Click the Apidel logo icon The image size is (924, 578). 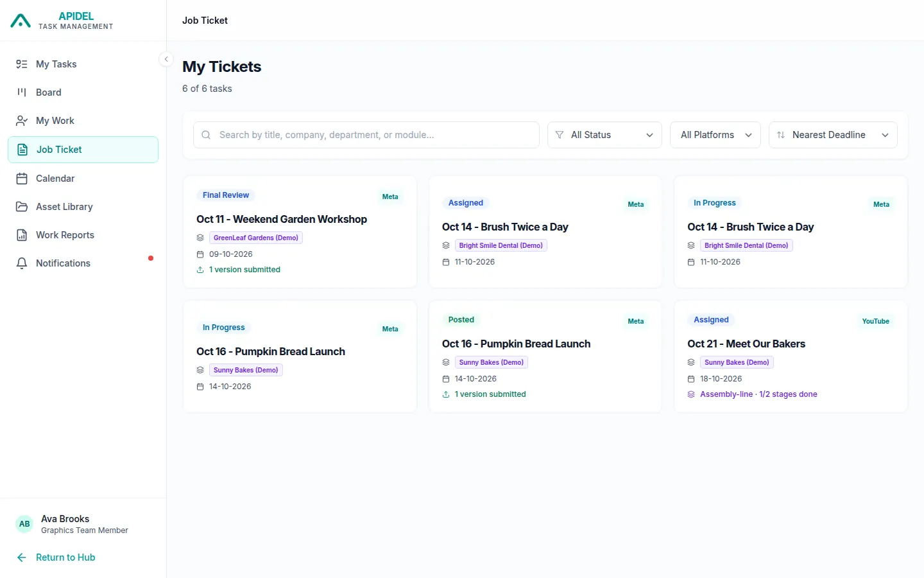coord(21,21)
